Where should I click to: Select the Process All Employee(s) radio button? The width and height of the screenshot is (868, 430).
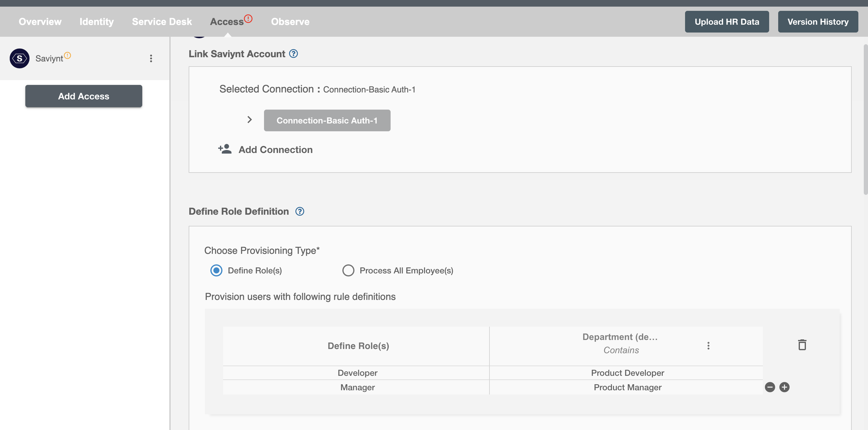point(348,271)
